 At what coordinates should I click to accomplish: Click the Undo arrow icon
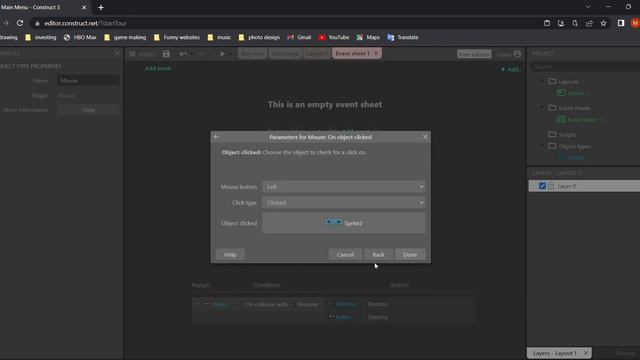click(x=183, y=54)
